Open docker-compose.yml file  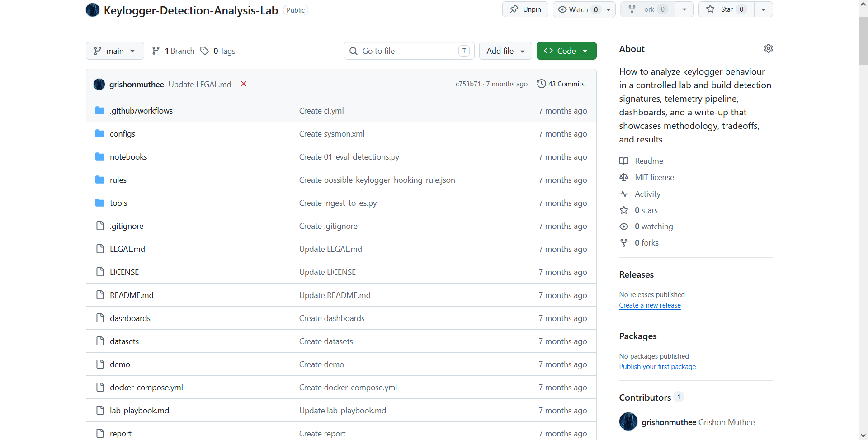(x=146, y=387)
